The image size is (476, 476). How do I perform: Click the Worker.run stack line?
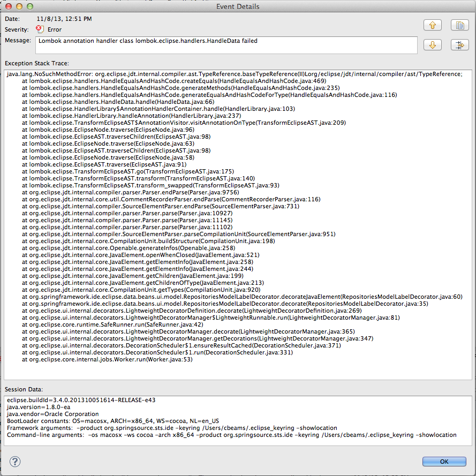(107, 360)
